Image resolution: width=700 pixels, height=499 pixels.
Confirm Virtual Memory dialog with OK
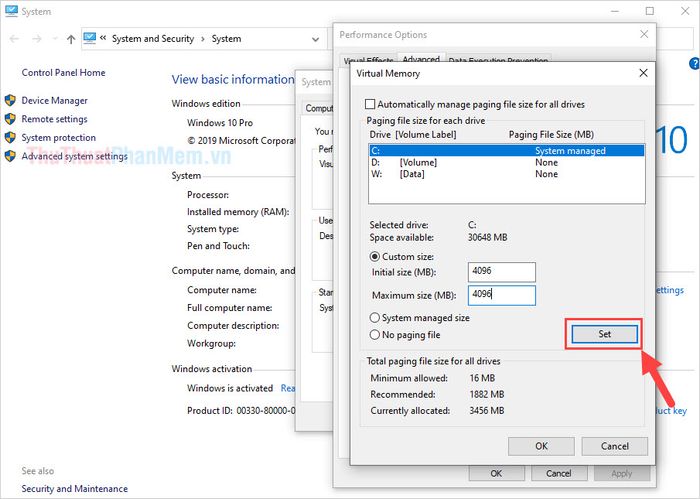click(541, 446)
